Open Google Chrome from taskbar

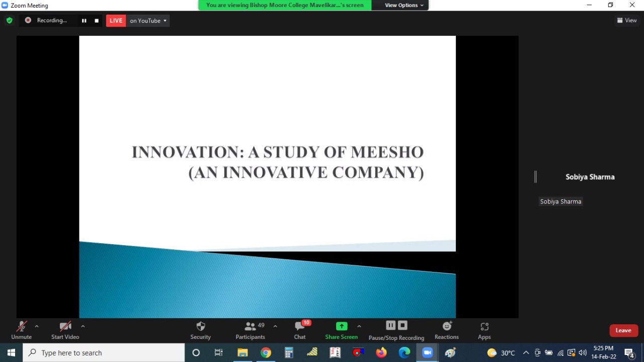tap(266, 353)
